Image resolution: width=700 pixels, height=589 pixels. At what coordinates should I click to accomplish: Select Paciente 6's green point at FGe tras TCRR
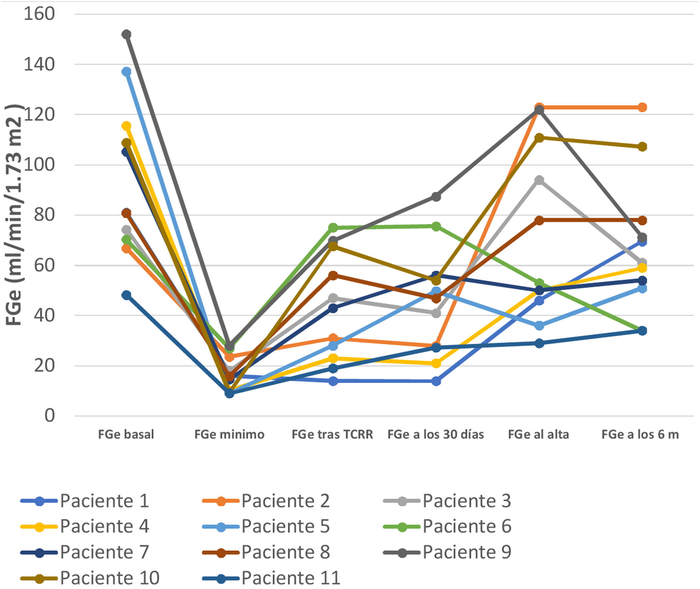333,228
